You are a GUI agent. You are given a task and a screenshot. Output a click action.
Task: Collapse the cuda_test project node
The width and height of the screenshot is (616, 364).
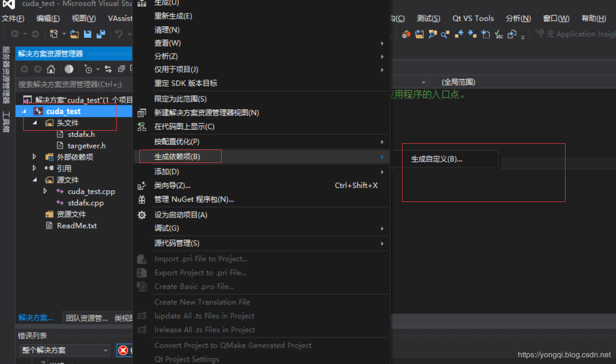tap(24, 111)
